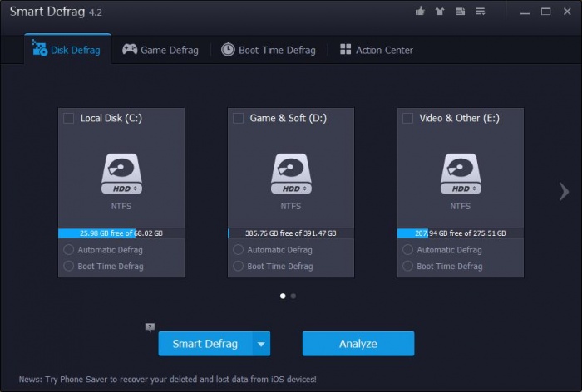Click the Local Disk (C:) label

tap(111, 118)
